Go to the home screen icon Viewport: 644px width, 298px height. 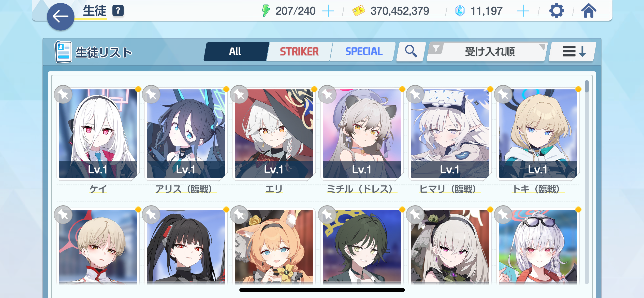pos(589,11)
